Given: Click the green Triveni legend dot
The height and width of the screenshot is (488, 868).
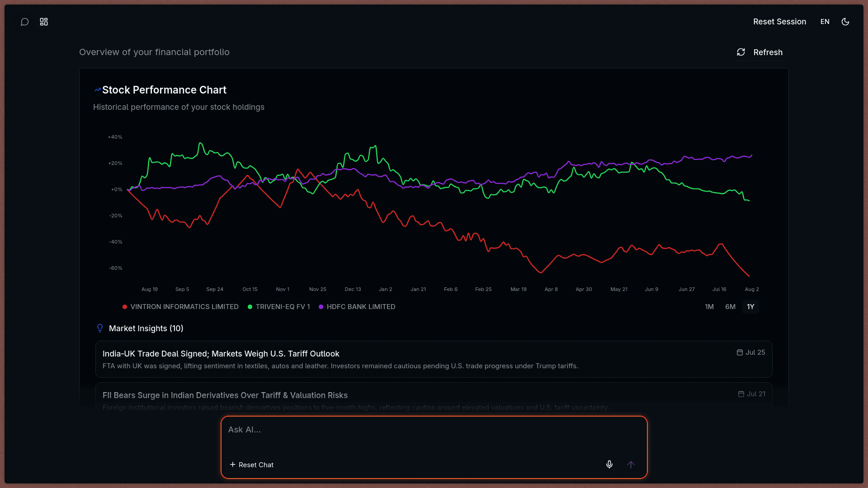Looking at the screenshot, I should coord(250,307).
